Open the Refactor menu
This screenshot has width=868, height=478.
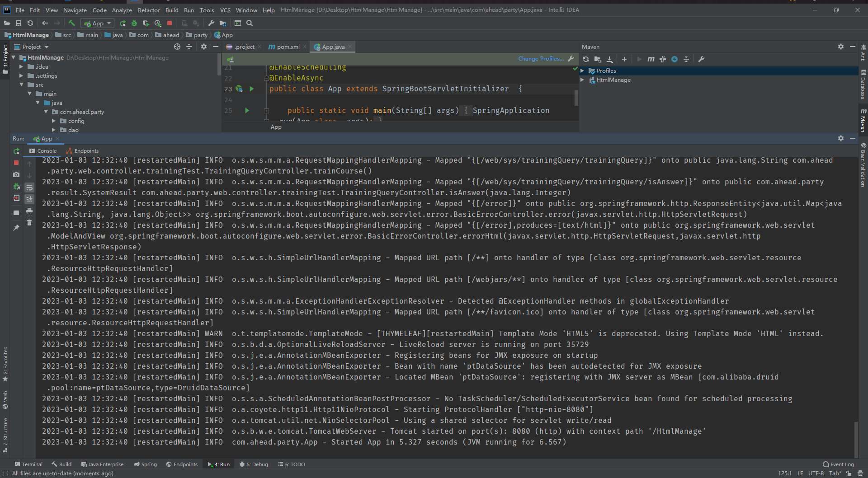click(x=148, y=10)
